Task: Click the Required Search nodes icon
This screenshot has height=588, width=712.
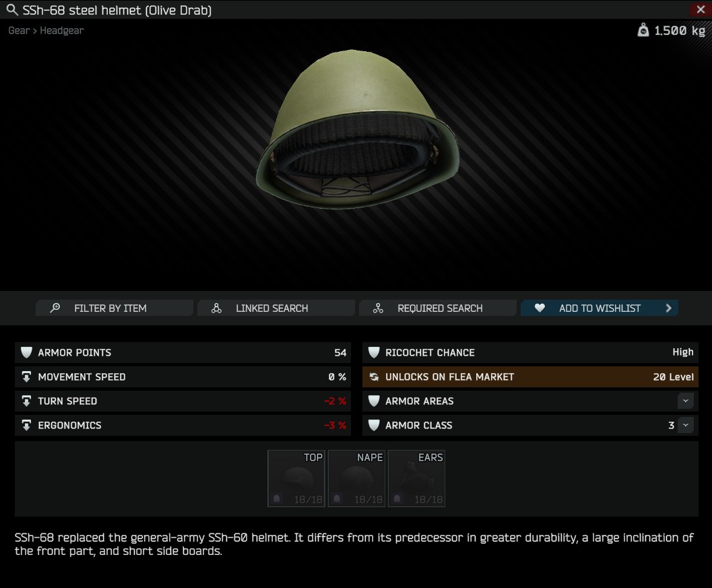Action: [x=378, y=308]
